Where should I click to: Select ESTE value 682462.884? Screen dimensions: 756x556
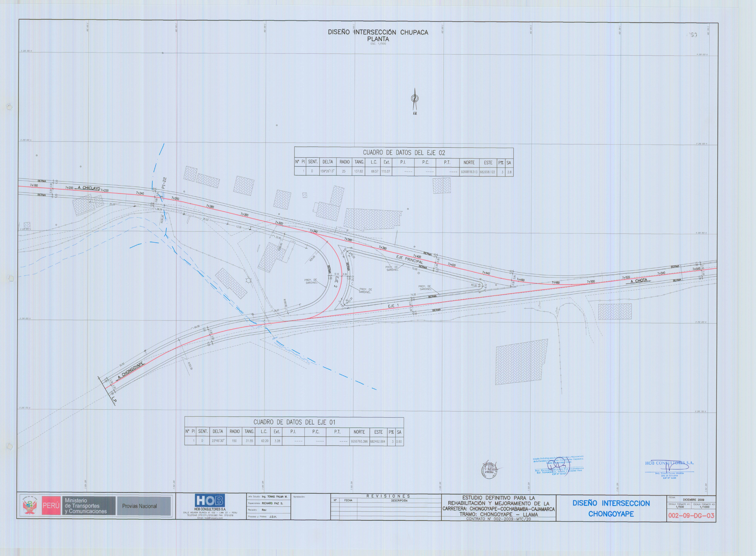tap(378, 441)
